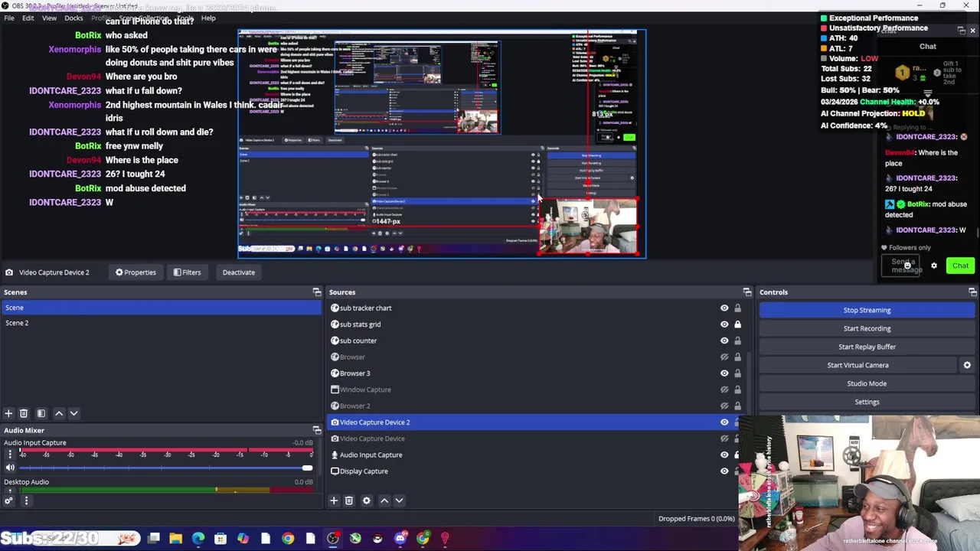Click Stop Streaming button

[x=867, y=310]
